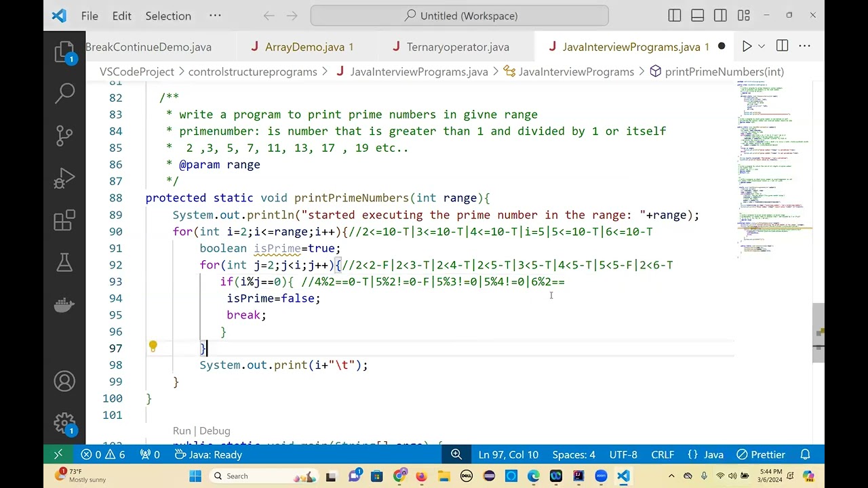Screen dimensions: 868x488
Task: Click the Debug CodeLens link above main
Action: tap(215, 431)
